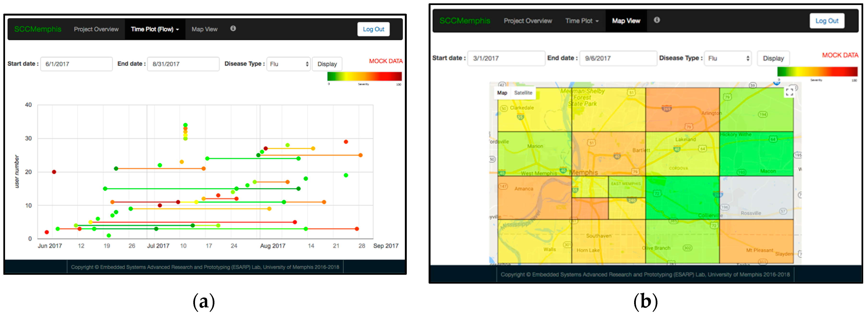Open Map View tab in left navbar
Screen dimensions: 868x315
pos(204,29)
